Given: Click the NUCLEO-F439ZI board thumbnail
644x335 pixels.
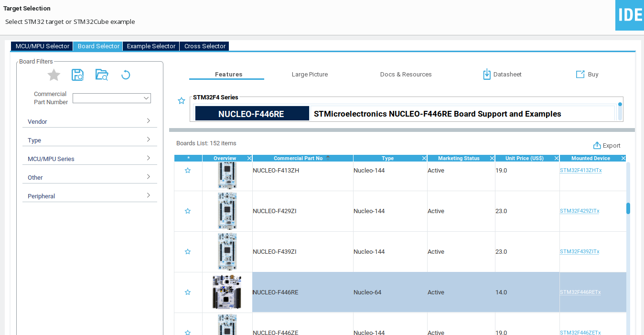Looking at the screenshot, I should click(x=227, y=251).
